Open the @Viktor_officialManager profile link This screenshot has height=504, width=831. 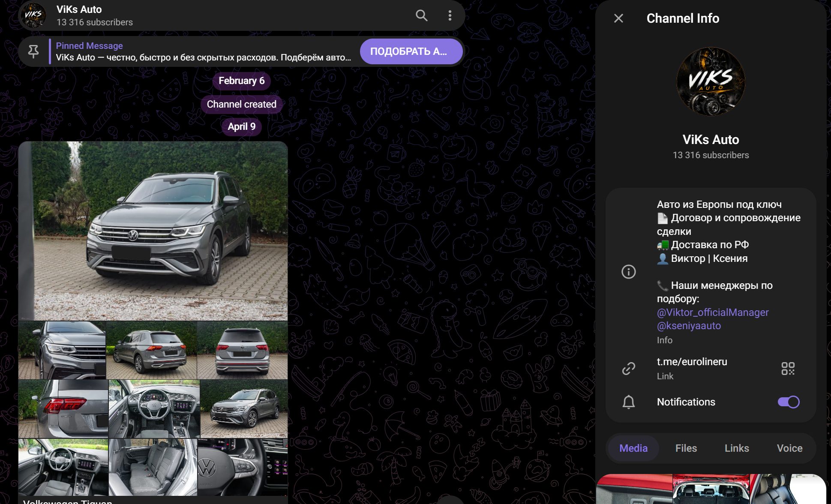(x=713, y=312)
